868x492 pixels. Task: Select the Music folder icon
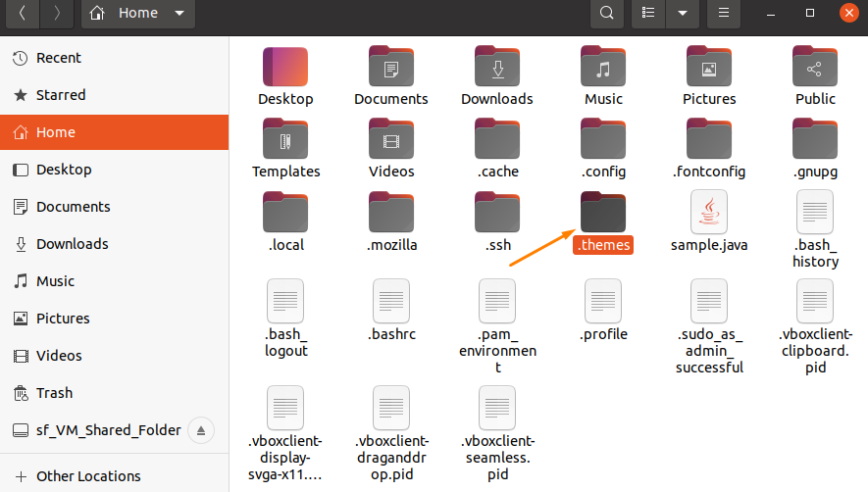pyautogui.click(x=603, y=67)
